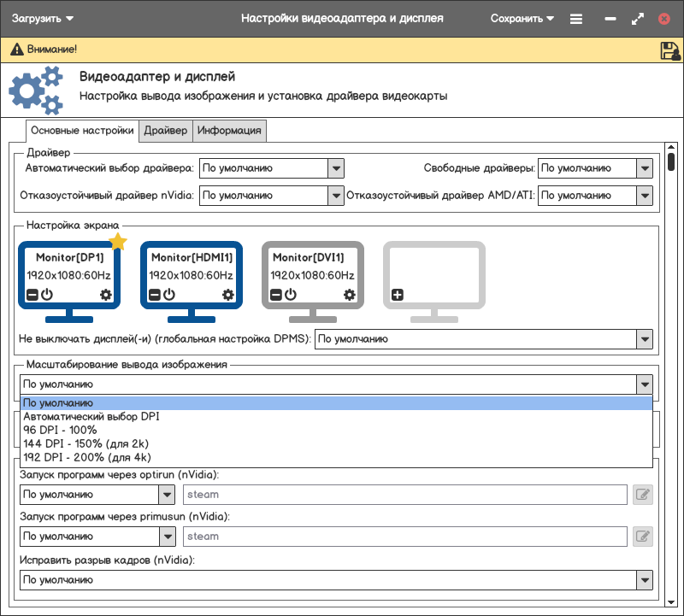Open settings gear on Monitor[DP1]

pos(106,295)
